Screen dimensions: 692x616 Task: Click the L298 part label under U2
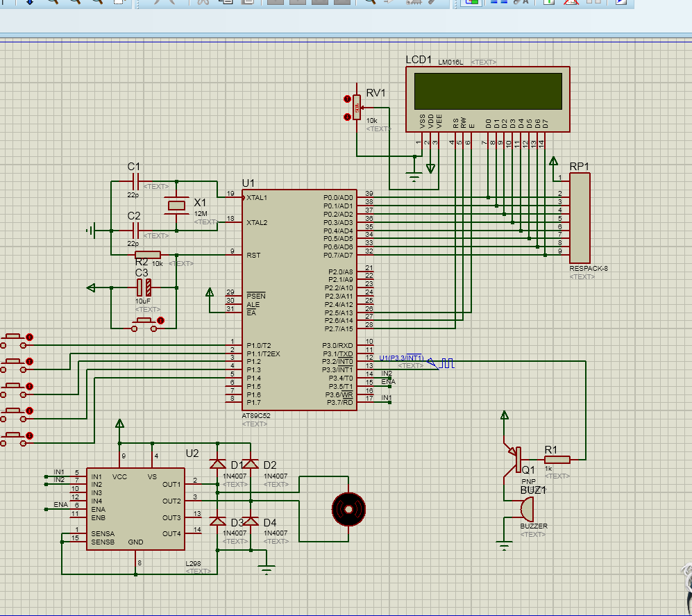(x=193, y=563)
